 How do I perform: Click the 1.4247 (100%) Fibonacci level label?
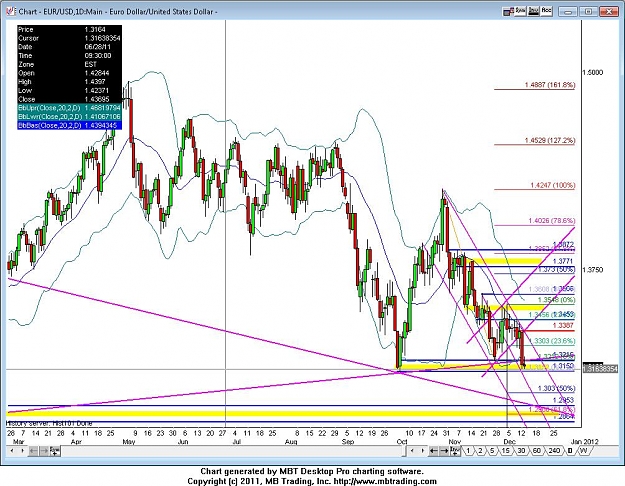pos(553,185)
